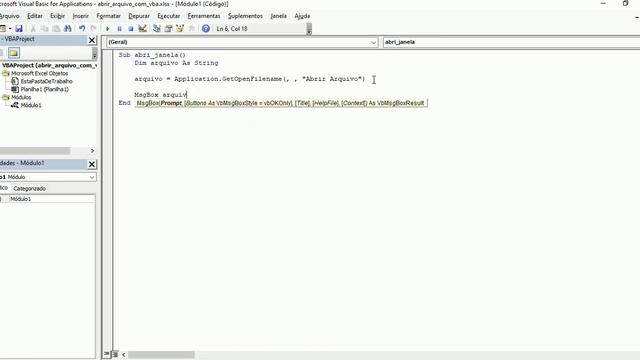This screenshot has height=360, width=640.
Task: Click the Redo toolbar icon
Action: (93, 29)
